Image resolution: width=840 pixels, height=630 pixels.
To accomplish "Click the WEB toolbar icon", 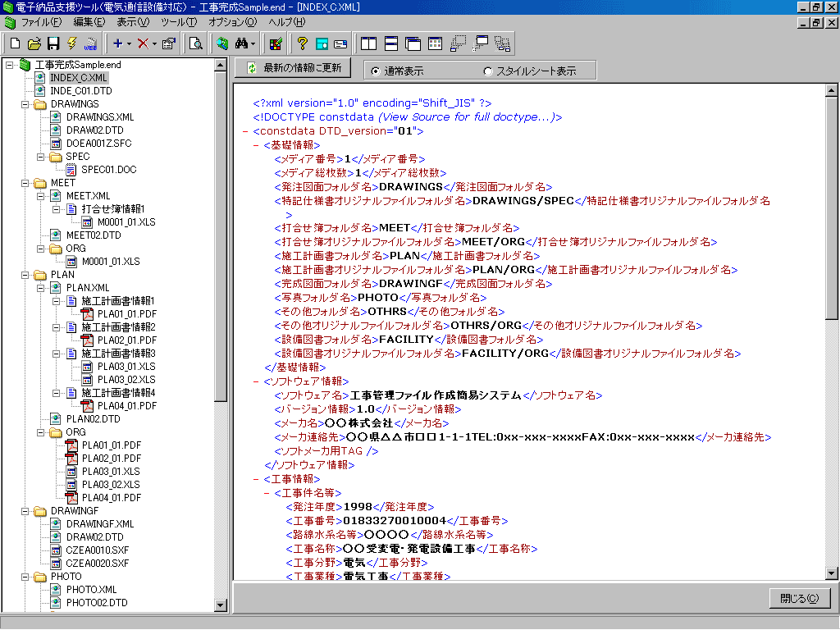I will 90,43.
